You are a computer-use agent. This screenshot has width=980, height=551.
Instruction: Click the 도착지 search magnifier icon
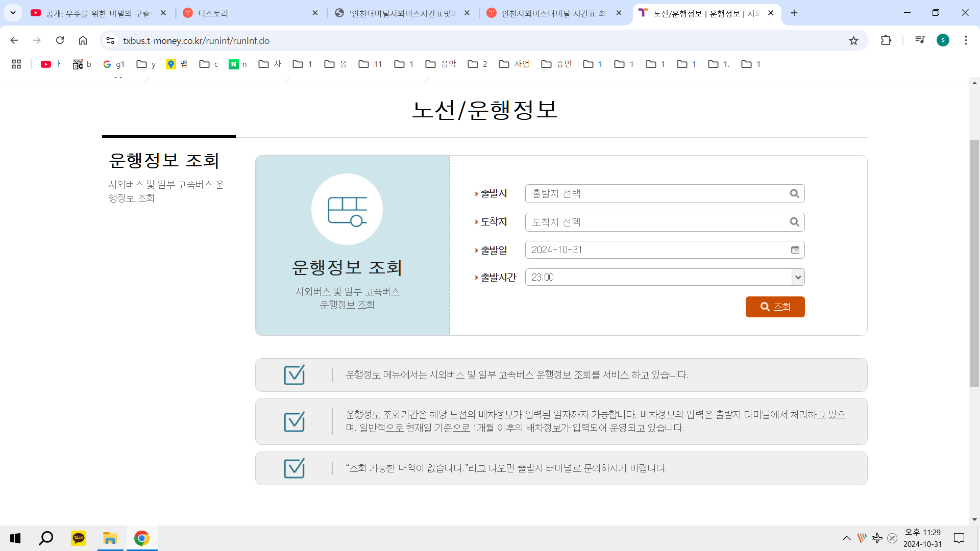coord(794,222)
